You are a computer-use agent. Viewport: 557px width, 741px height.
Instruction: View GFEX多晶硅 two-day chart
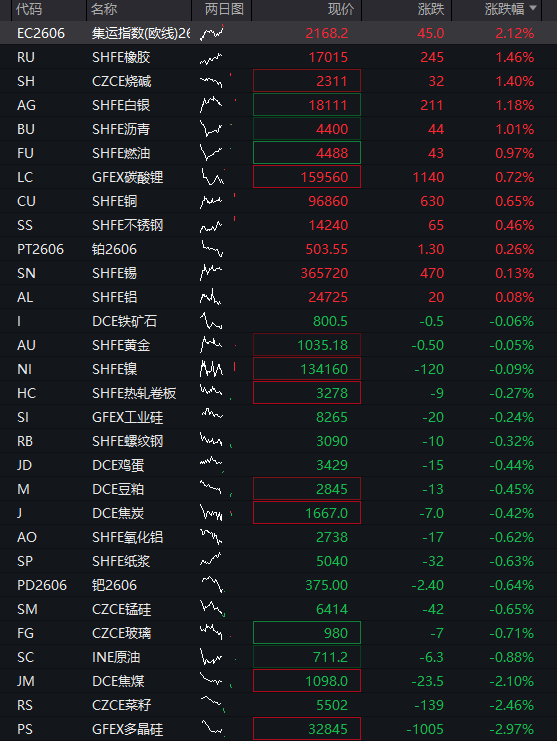211,728
